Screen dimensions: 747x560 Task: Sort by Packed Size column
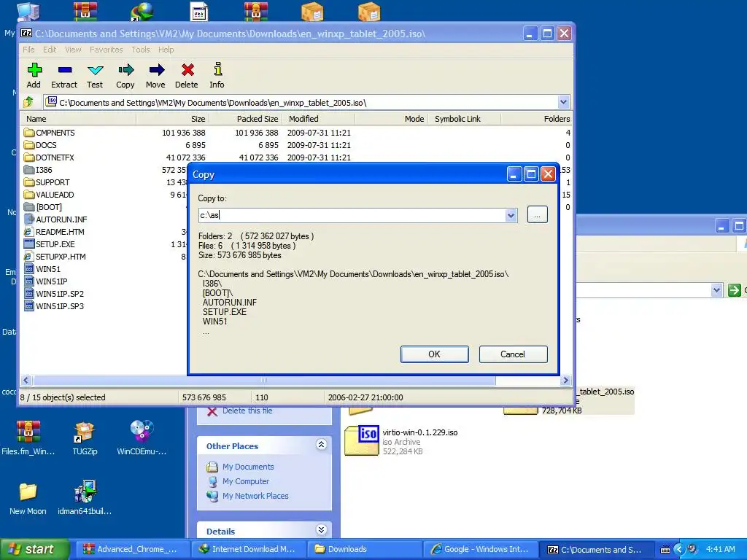[x=246, y=119]
